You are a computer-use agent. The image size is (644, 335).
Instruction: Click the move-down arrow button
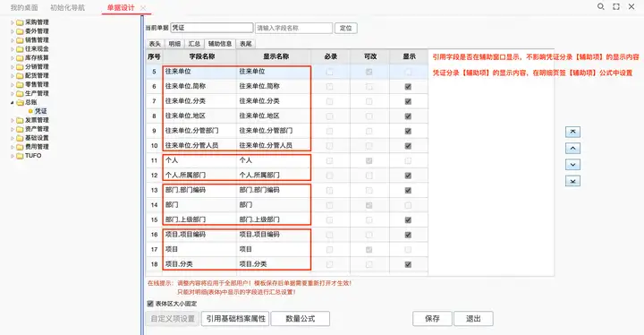coord(572,165)
